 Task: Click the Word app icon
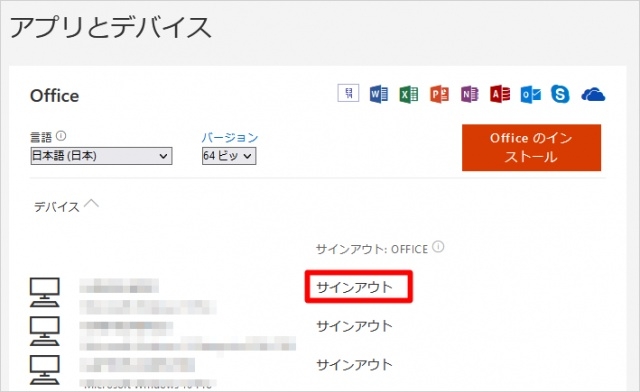point(378,94)
